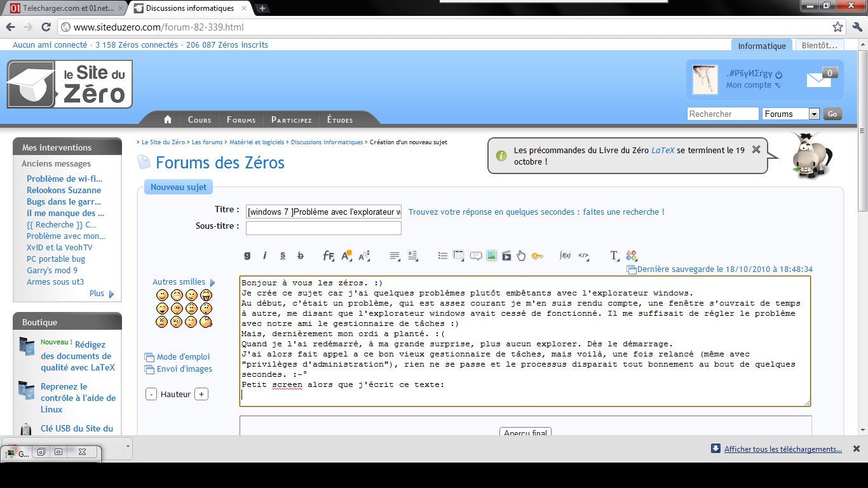This screenshot has height=488, width=868.
Task: Apply strikethrough formatting in editor toolbar
Action: click(301, 255)
